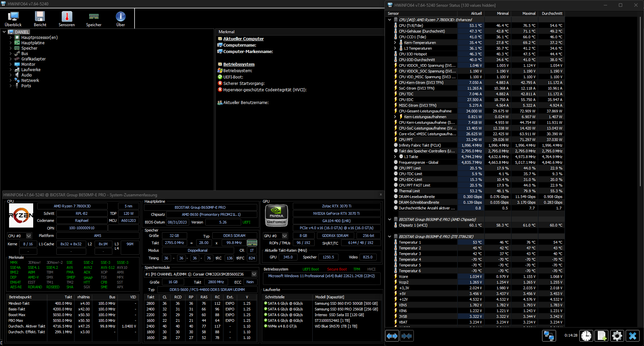Viewport: 644px width, 346px height.
Task: Expand the Grafikadapter tree node
Action: [11, 59]
